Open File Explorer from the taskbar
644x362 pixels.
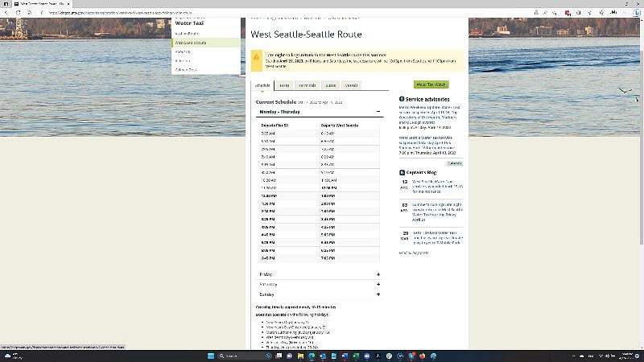[x=300, y=356]
